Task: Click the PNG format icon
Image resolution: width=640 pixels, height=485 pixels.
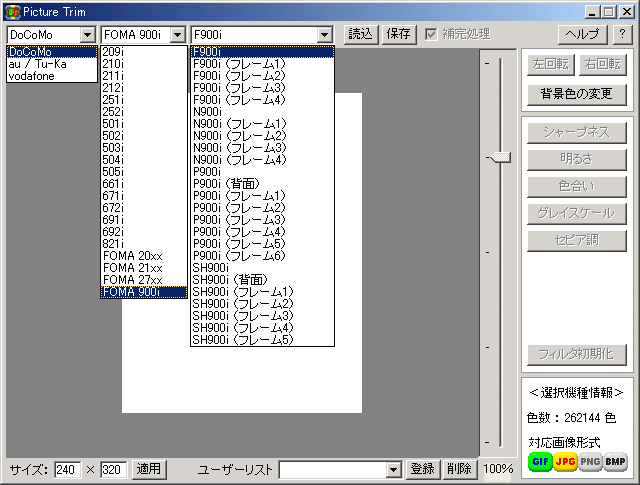Action: (x=590, y=462)
